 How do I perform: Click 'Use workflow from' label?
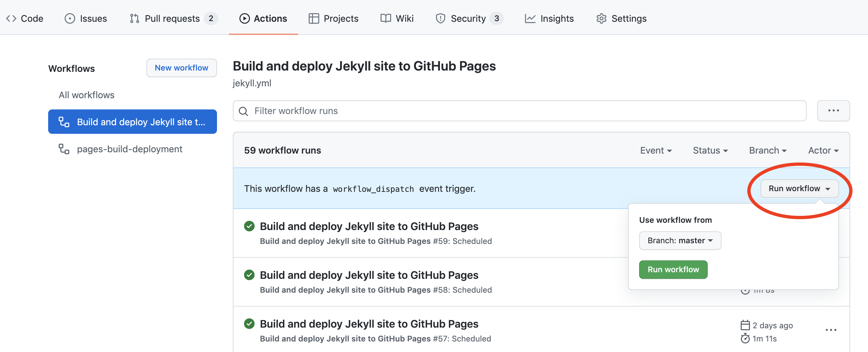pyautogui.click(x=675, y=220)
